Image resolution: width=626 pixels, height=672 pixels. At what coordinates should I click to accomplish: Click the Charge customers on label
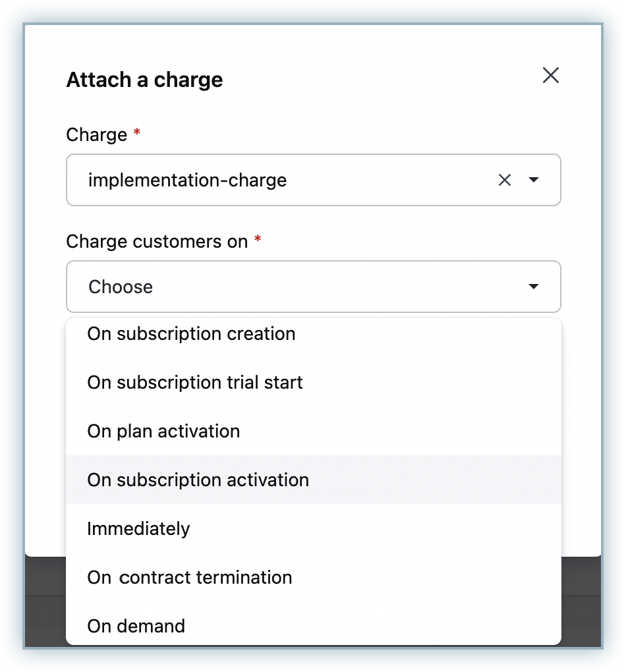[x=157, y=242]
